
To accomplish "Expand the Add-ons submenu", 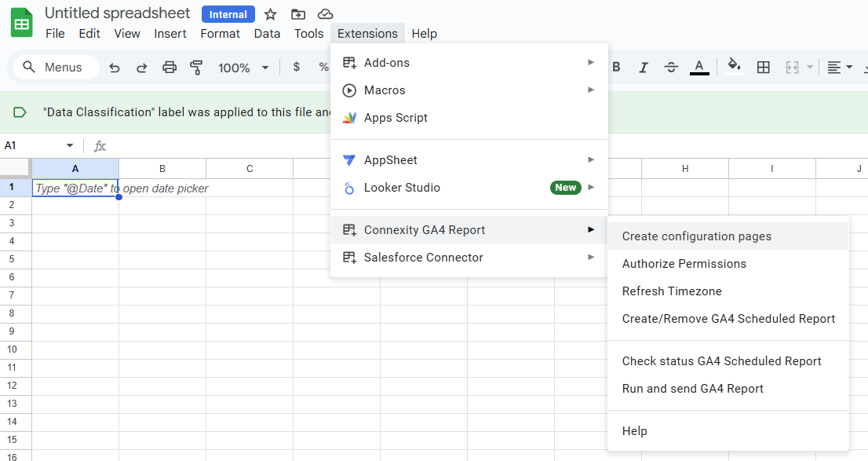I will pos(469,63).
